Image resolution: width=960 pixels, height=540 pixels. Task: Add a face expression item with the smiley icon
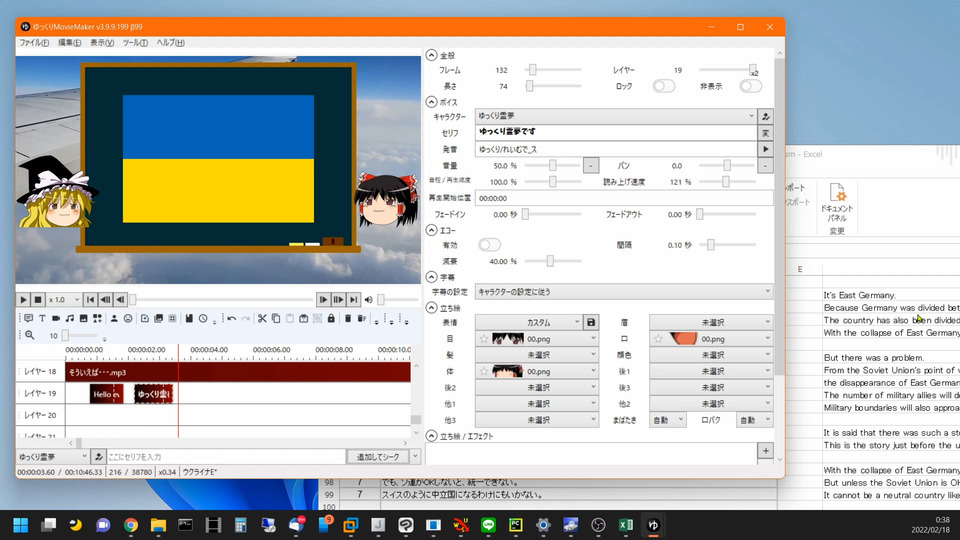pos(128,318)
